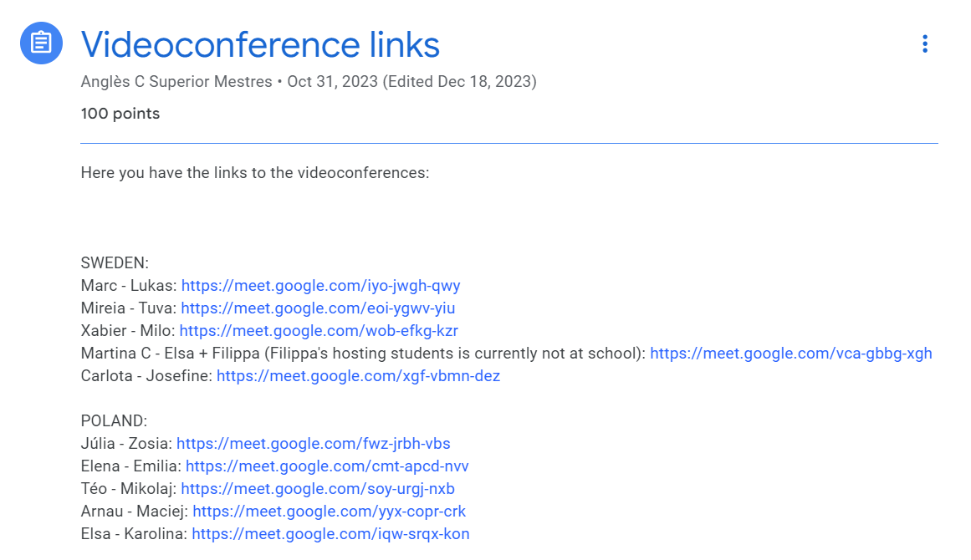
Task: Click the blue assignment clipboard icon
Action: tap(41, 43)
